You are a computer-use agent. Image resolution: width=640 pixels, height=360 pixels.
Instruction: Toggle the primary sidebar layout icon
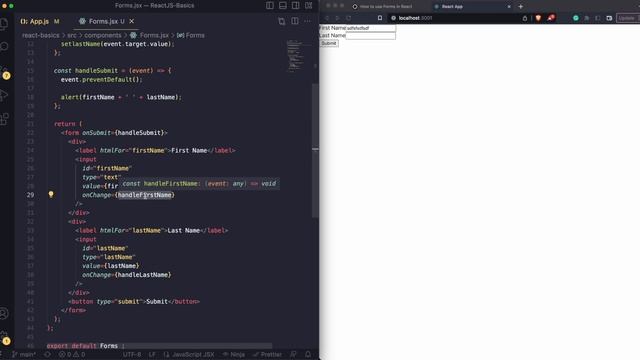(270, 5)
